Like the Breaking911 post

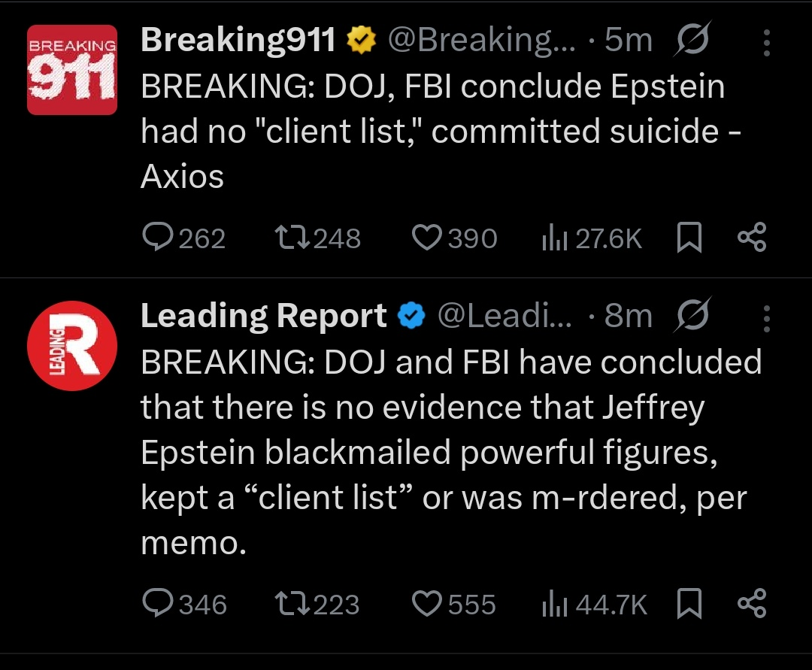pos(426,238)
